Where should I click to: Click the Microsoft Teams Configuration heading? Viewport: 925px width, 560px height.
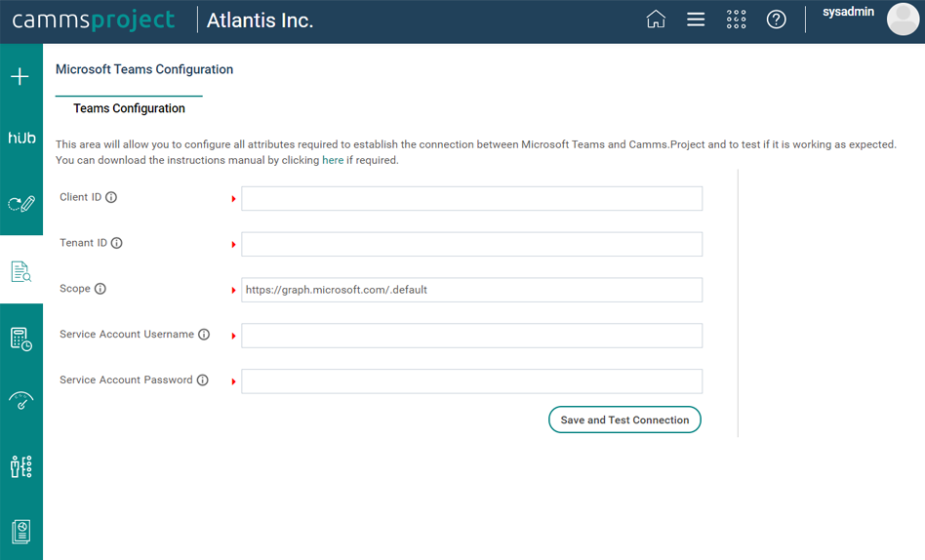144,69
